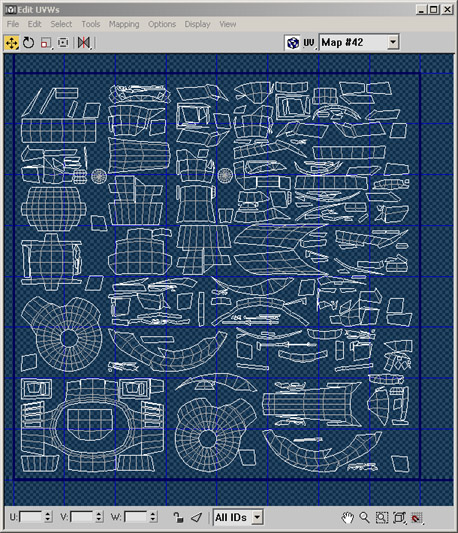Select the Pan hand tool

(347, 518)
